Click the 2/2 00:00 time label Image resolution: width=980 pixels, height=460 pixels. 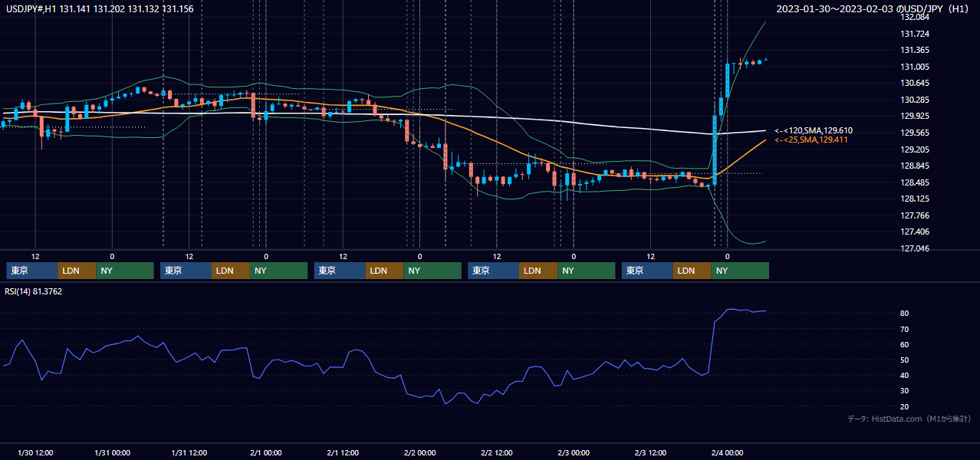click(419, 452)
